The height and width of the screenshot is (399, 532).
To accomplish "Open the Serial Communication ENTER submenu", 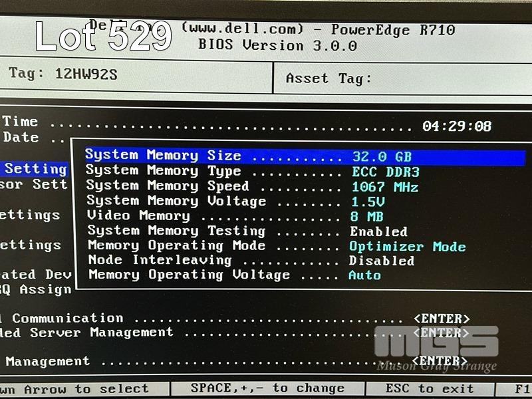I will tap(442, 319).
